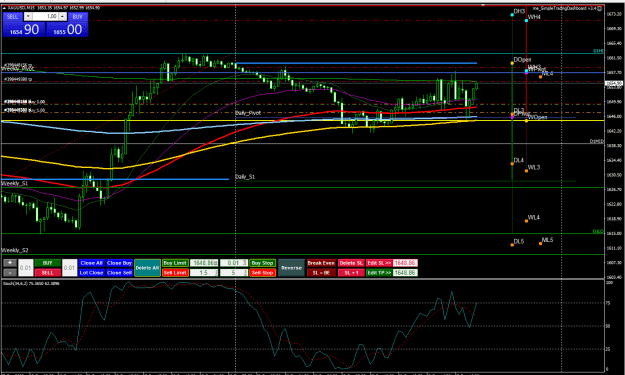Click the 1648.86 field next to Buy Limit

[x=204, y=263]
